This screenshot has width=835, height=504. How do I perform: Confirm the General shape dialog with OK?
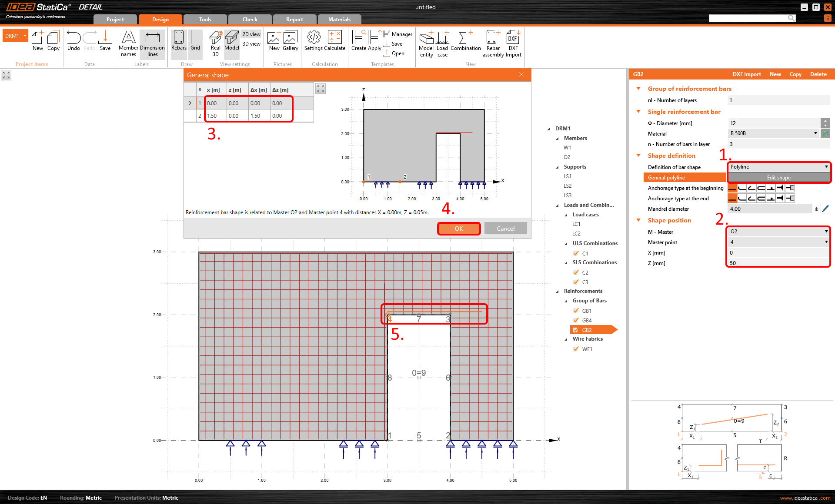pyautogui.click(x=458, y=228)
